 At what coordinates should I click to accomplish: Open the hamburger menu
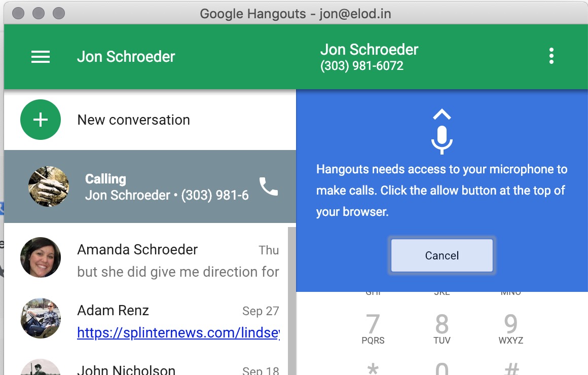point(41,57)
